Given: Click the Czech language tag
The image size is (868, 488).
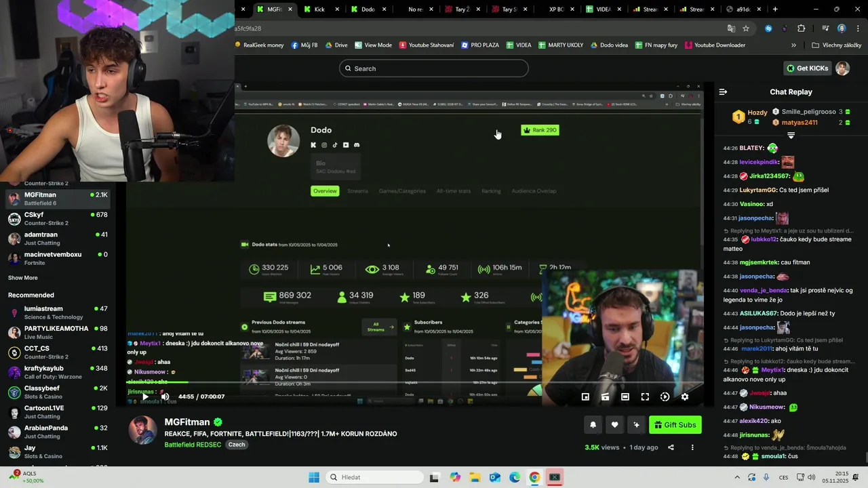Looking at the screenshot, I should (237, 445).
